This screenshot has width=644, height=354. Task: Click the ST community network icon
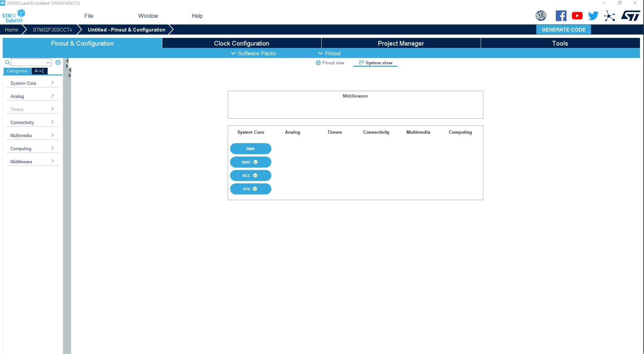[x=609, y=16]
